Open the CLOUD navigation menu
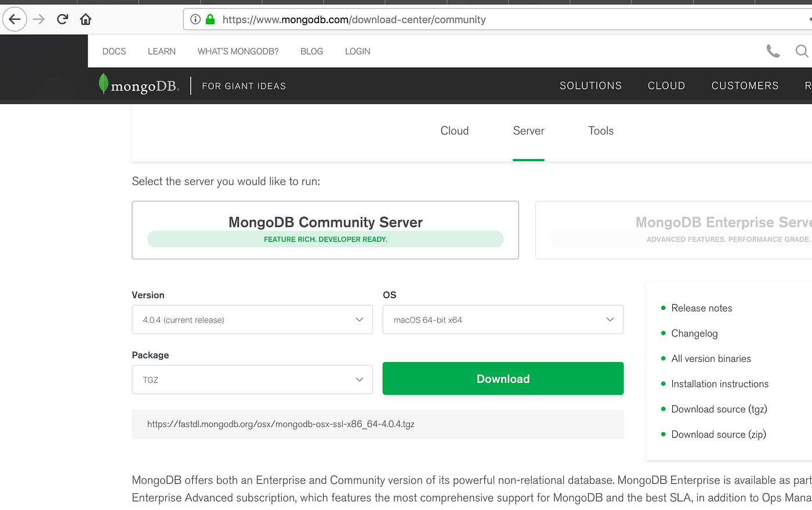The image size is (812, 510). click(x=666, y=85)
